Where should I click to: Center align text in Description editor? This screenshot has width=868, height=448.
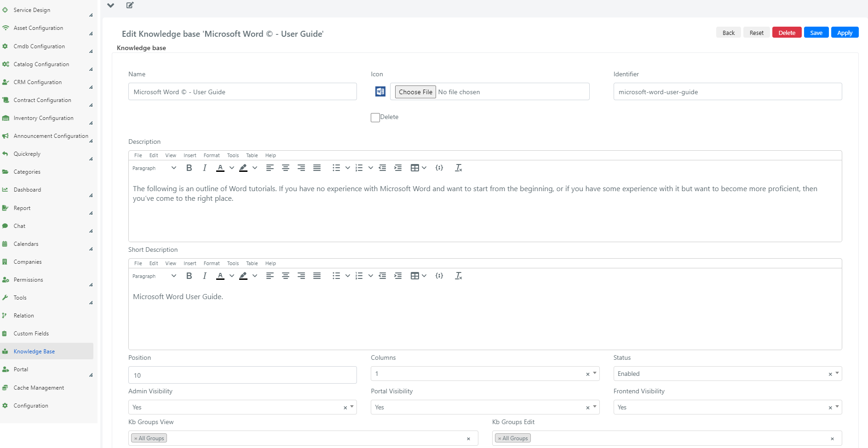(286, 168)
